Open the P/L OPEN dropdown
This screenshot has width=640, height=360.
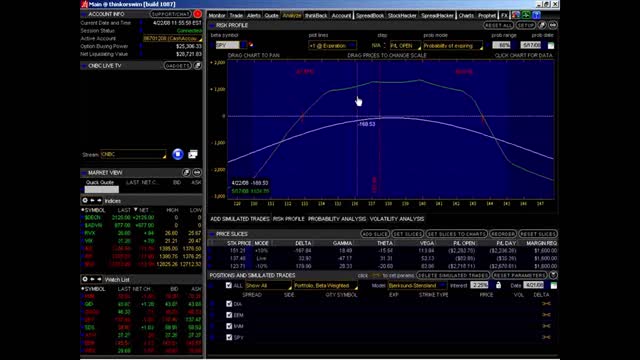[x=405, y=46]
